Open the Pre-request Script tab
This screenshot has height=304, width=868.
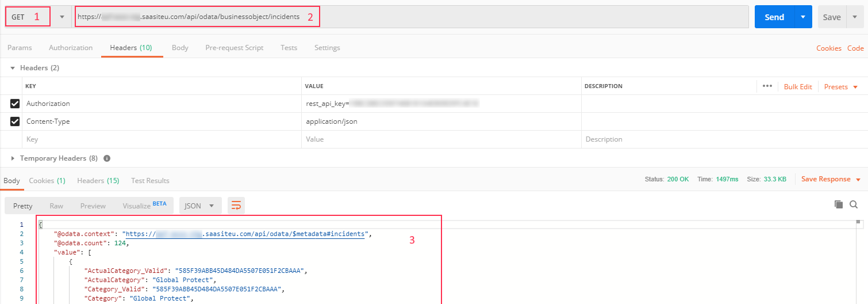[234, 48]
